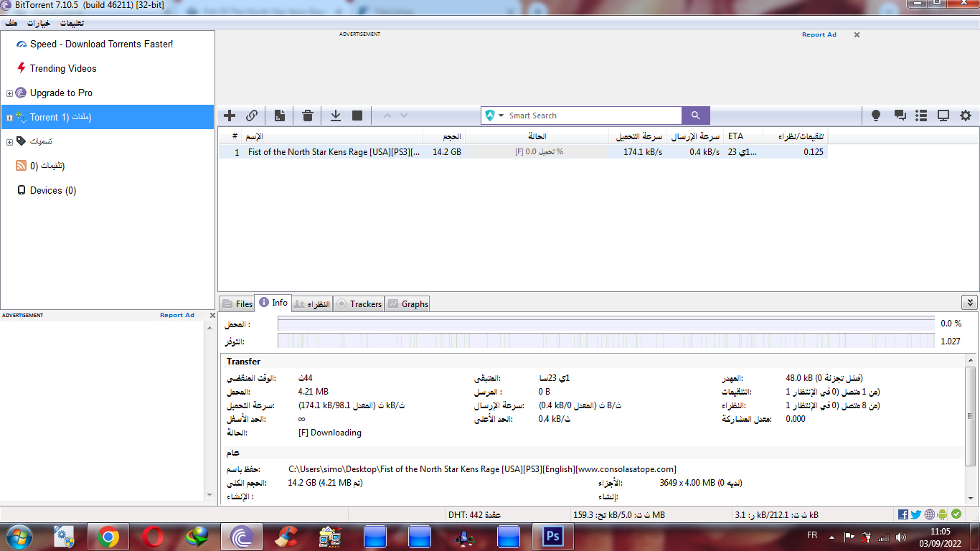Click the Report Ad link above toolbar
980x551 pixels.
819,34
